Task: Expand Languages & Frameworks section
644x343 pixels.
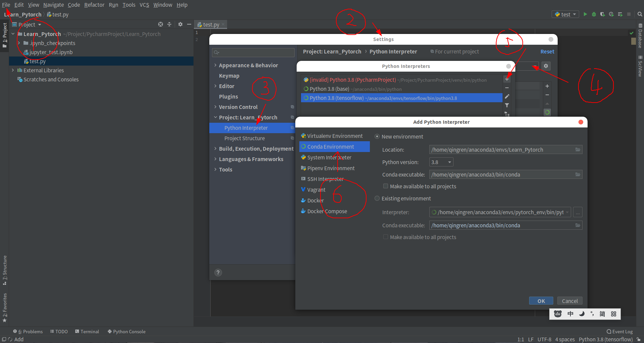Action: [215, 159]
